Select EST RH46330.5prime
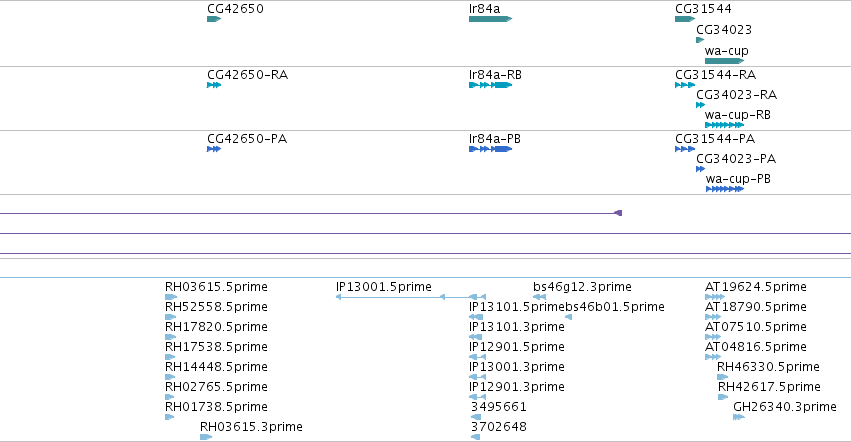The height and width of the screenshot is (442, 851). pos(768,367)
